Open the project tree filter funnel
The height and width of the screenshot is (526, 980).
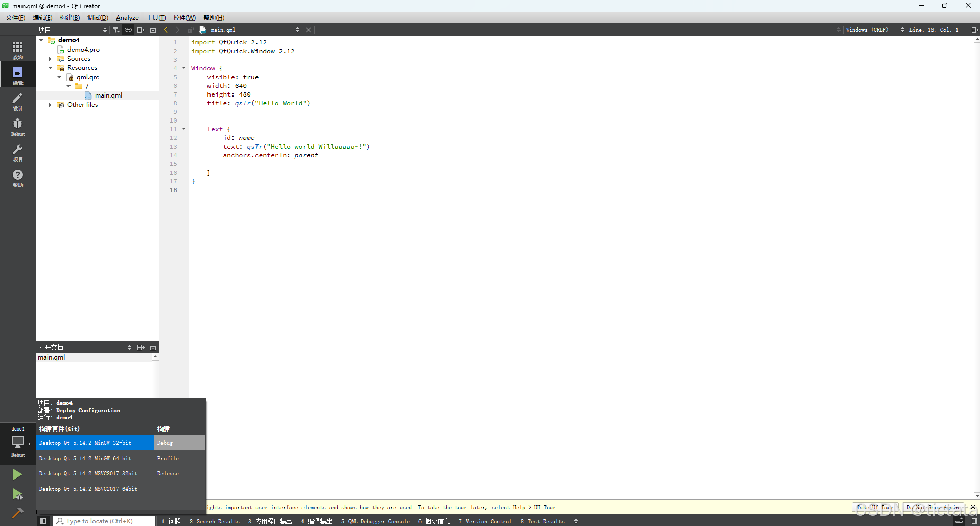click(116, 30)
